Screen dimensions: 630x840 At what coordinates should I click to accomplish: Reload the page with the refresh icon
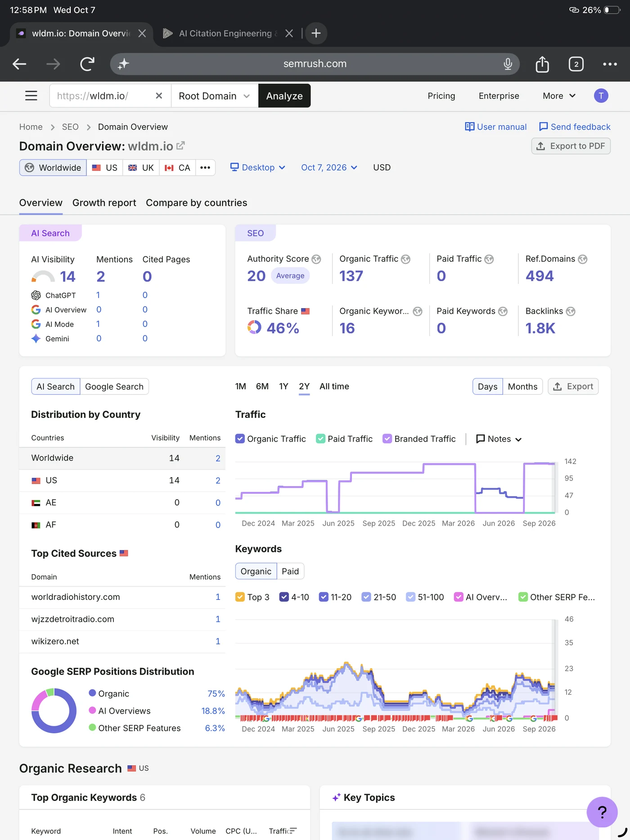click(x=87, y=64)
